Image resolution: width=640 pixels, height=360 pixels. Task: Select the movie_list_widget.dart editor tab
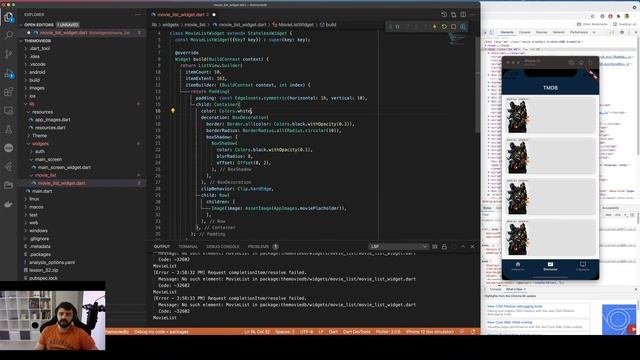[183, 15]
